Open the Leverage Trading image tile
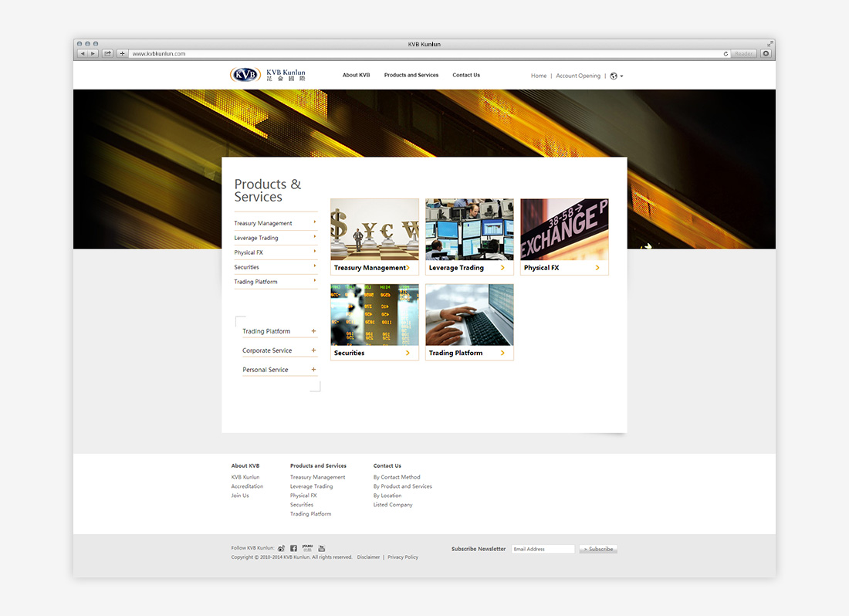849x616 pixels. 469,236
